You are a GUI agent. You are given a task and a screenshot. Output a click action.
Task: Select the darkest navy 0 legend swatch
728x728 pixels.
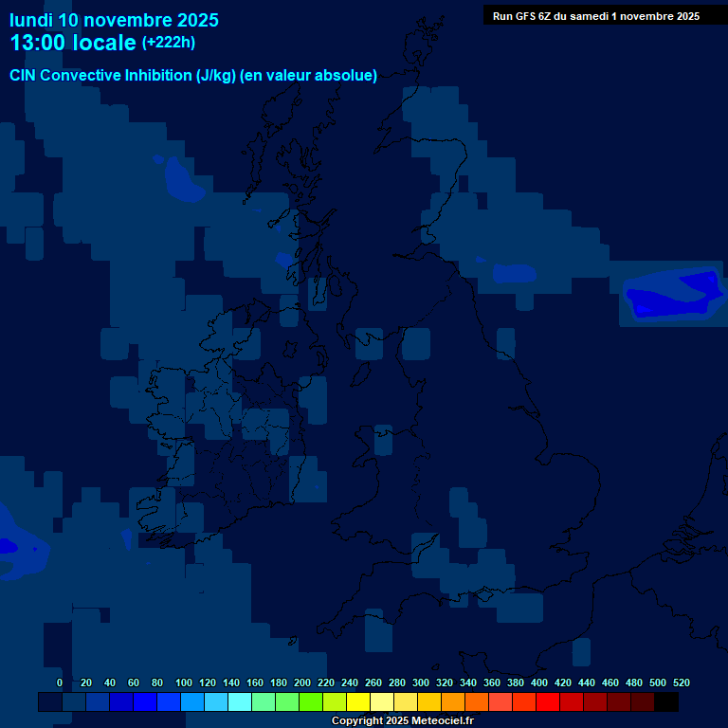click(50, 702)
